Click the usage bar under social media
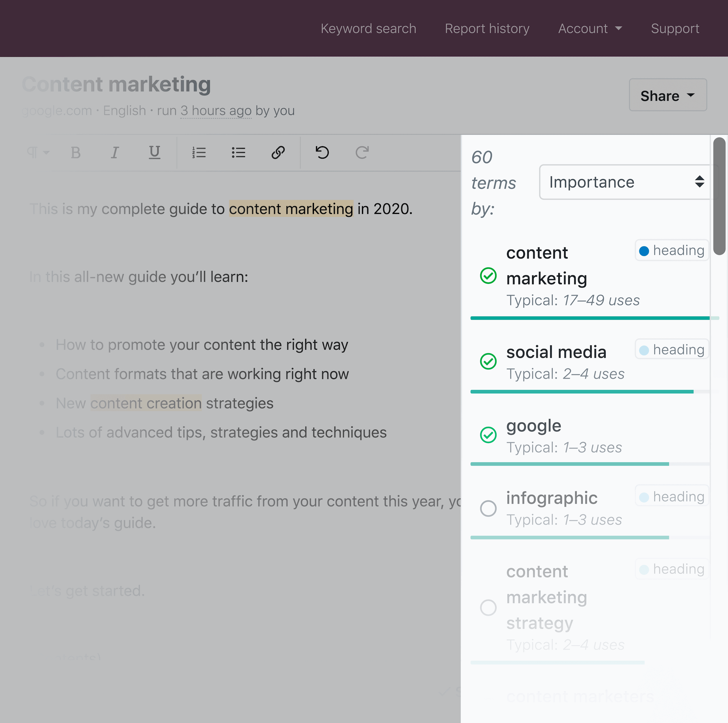 [591, 392]
